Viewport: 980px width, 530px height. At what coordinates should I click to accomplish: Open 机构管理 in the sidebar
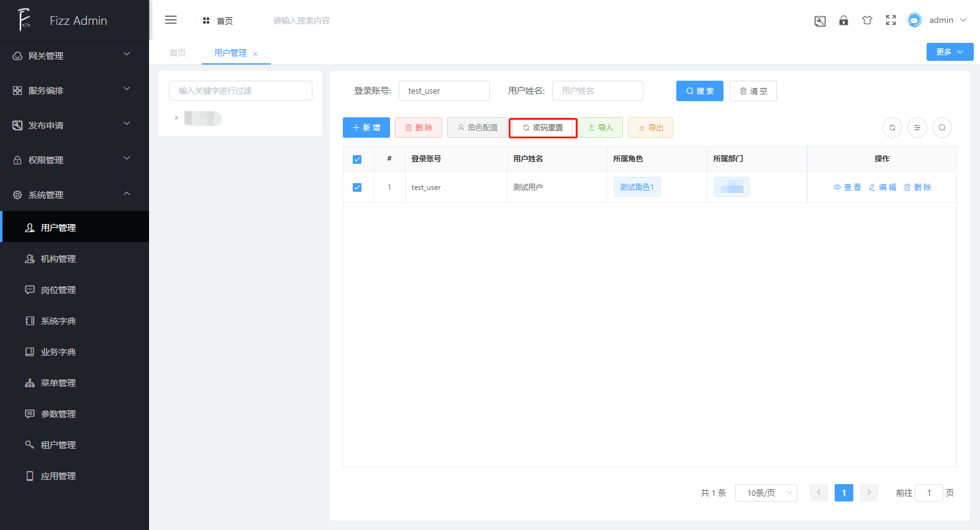[75, 259]
